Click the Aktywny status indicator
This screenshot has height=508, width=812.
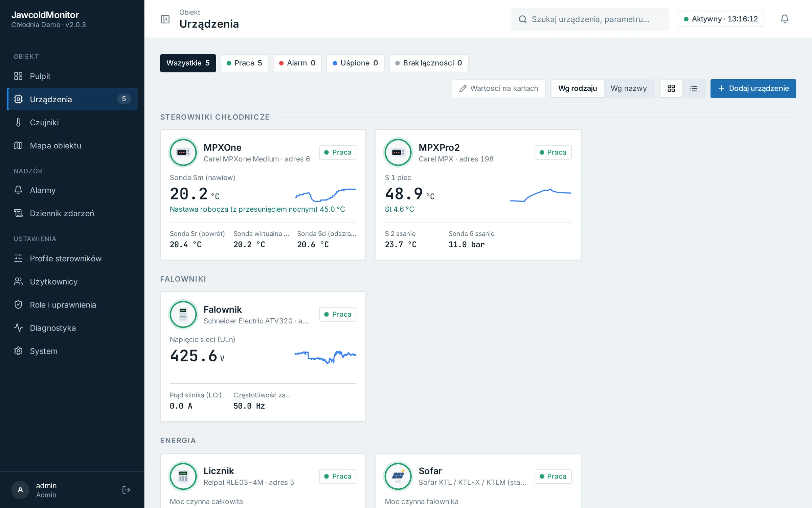point(721,19)
